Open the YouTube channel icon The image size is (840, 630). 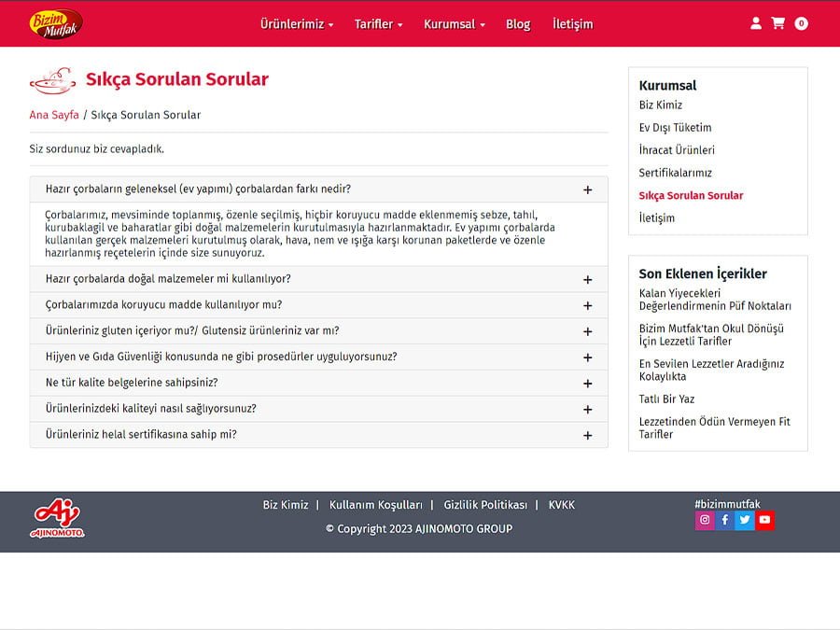pos(764,521)
